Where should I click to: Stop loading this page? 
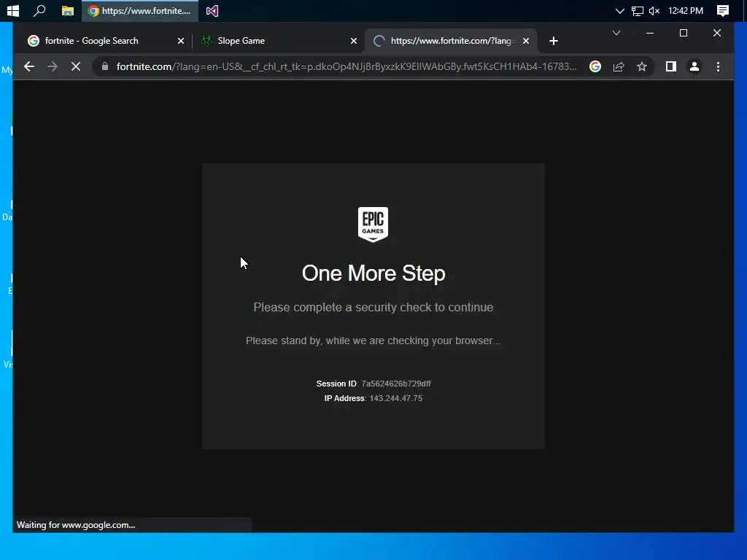pos(76,66)
